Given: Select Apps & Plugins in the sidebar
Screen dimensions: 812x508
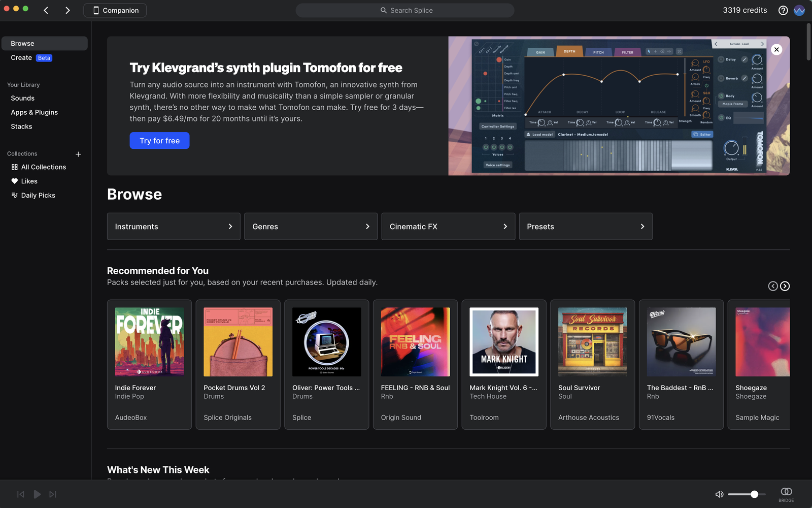Looking at the screenshot, I should 34,112.
